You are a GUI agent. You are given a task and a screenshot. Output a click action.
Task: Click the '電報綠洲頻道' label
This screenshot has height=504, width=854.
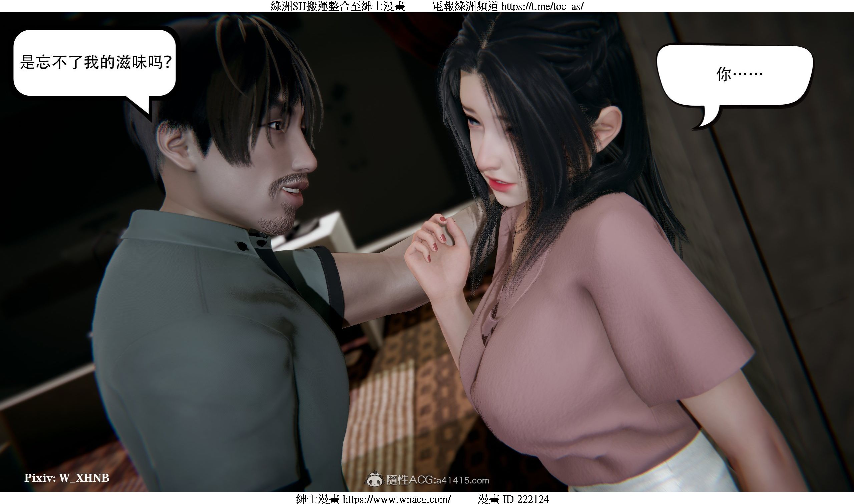tap(465, 6)
